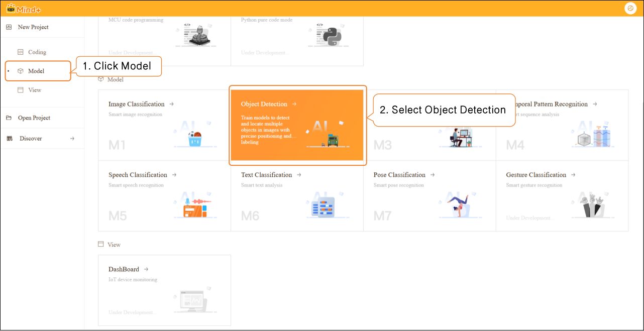Click the Discover books icon
The height and width of the screenshot is (331, 644).
[x=9, y=139]
